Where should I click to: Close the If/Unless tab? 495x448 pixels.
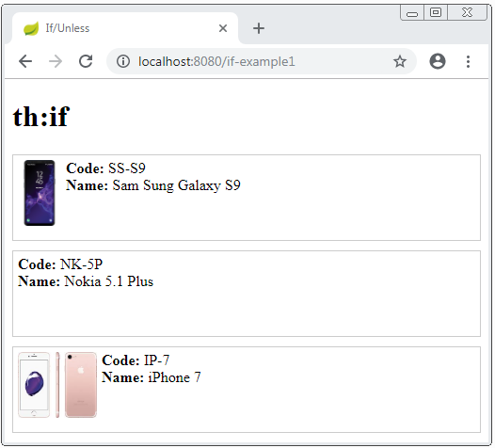[x=223, y=28]
